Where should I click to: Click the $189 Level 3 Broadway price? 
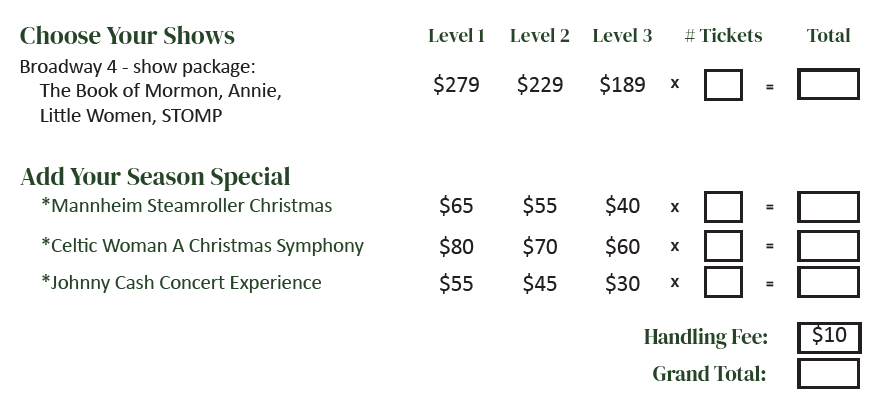622,85
